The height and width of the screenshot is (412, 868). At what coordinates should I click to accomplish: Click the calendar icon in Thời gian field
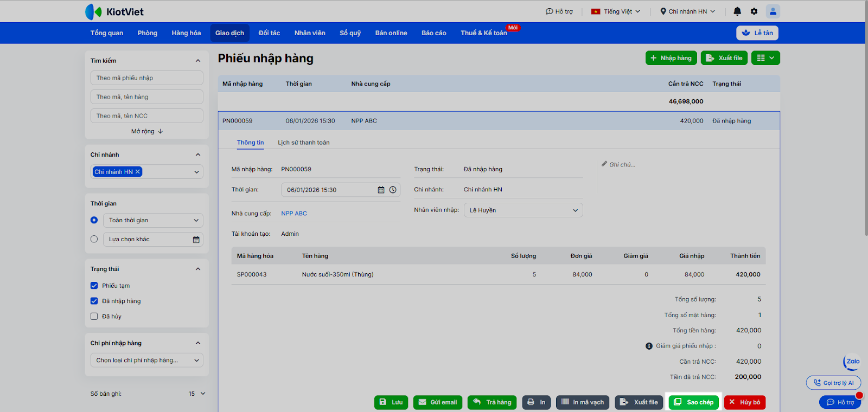pyautogui.click(x=381, y=190)
